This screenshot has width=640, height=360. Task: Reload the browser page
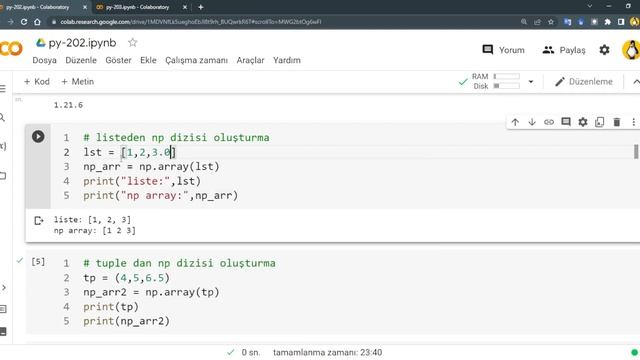click(x=24, y=22)
